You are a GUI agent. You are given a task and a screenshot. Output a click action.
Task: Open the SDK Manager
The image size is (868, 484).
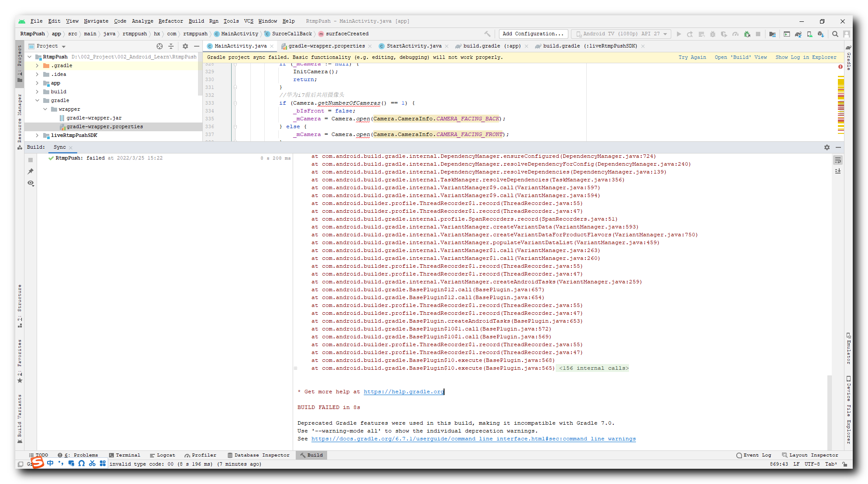(x=822, y=34)
